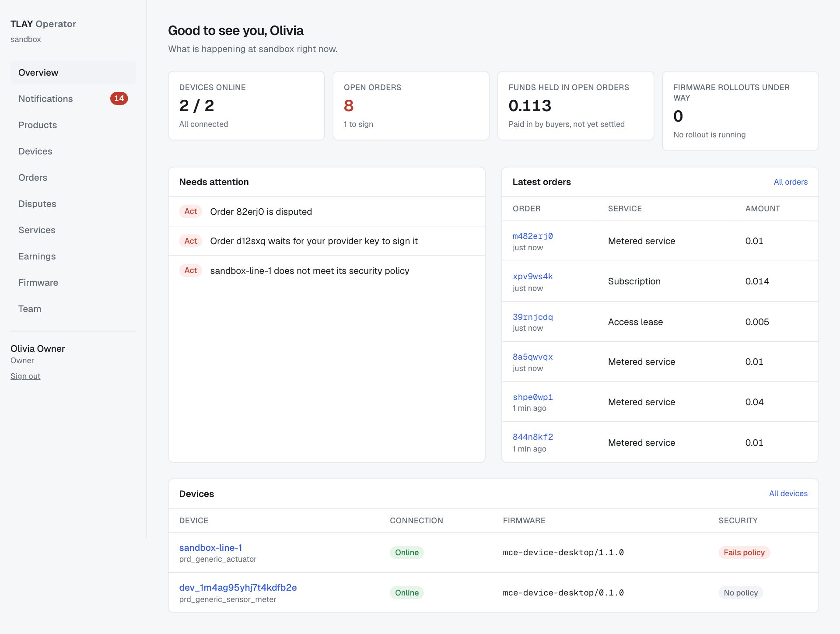The height and width of the screenshot is (634, 840).
Task: Open order 39rnjcdq
Action: click(x=532, y=317)
